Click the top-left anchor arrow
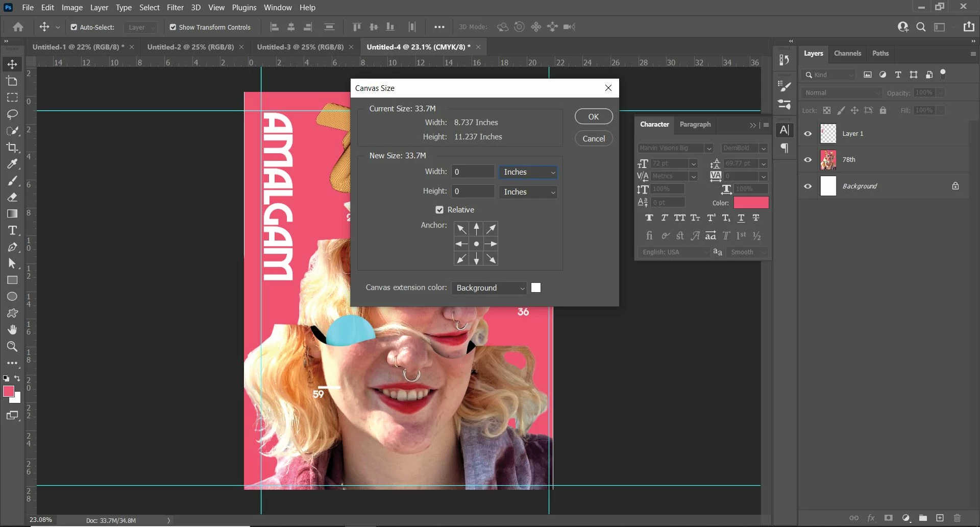 click(x=461, y=229)
